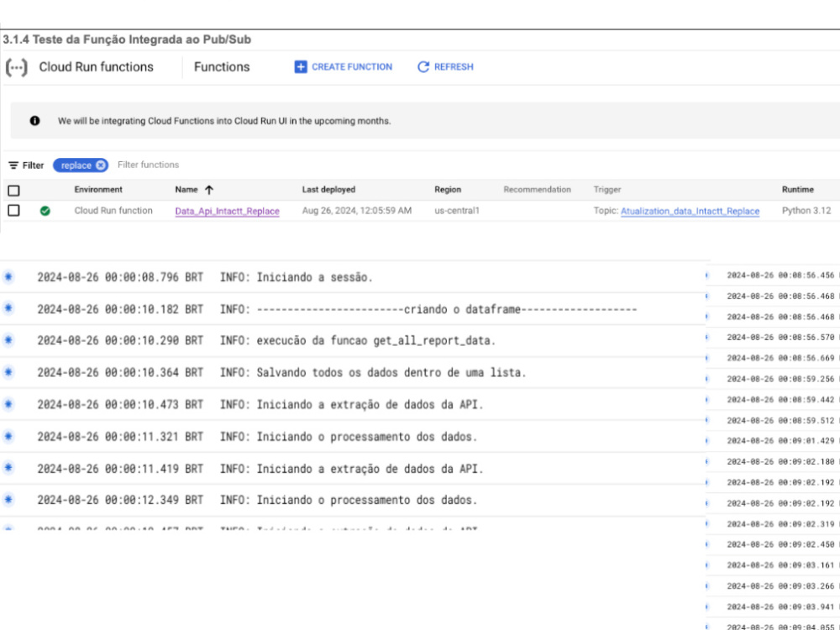
Task: Remove the 'replace' filter chip via its X
Action: point(101,165)
